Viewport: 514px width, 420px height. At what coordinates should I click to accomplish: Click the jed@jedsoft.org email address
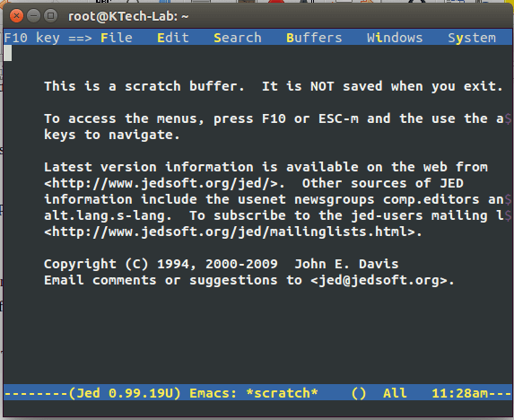point(382,280)
